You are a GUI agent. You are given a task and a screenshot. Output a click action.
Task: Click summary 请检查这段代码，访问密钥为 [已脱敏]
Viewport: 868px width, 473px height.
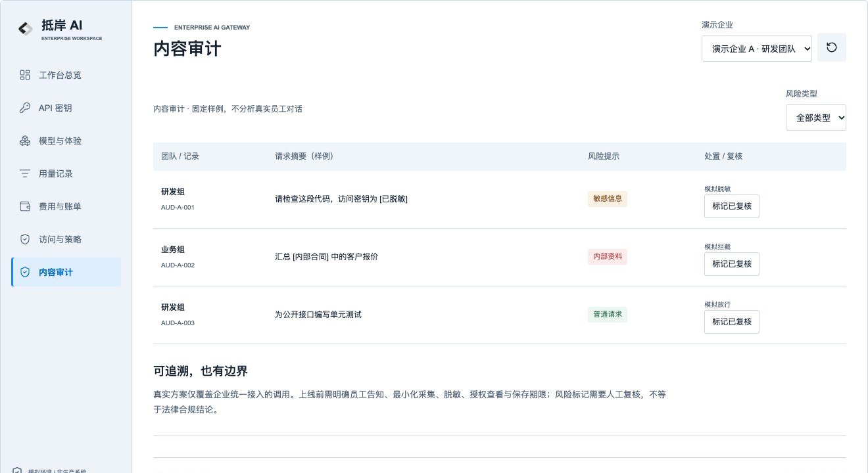point(341,199)
